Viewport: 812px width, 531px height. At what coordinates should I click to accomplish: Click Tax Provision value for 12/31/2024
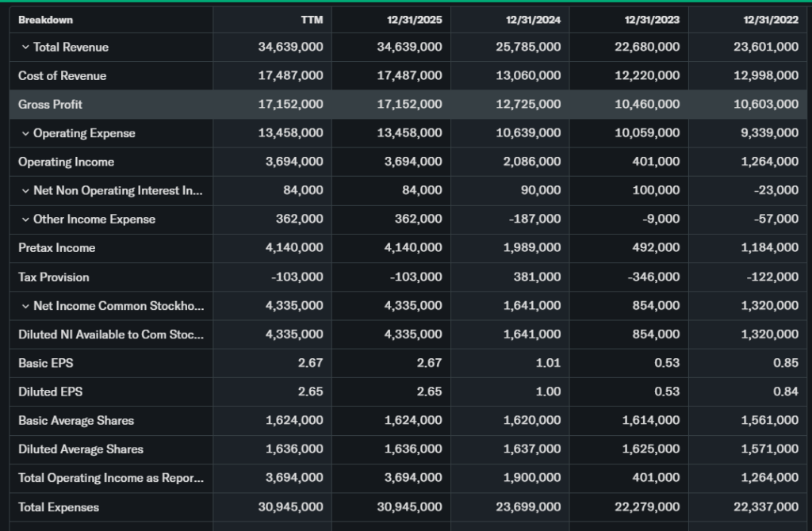click(x=541, y=277)
